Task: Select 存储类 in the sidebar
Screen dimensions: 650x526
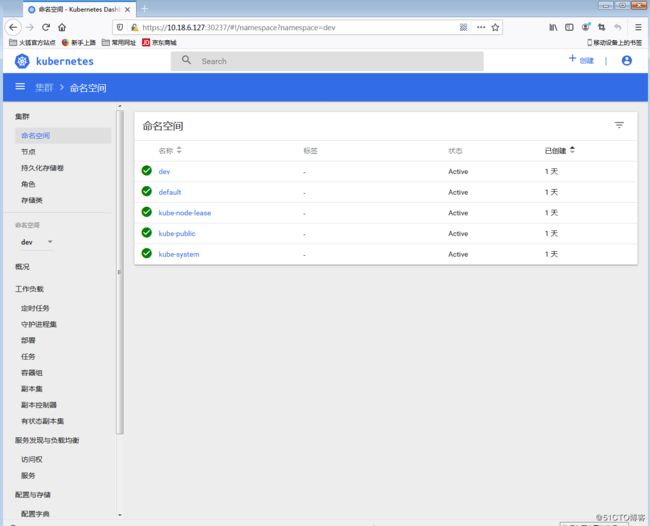Action: click(32, 200)
